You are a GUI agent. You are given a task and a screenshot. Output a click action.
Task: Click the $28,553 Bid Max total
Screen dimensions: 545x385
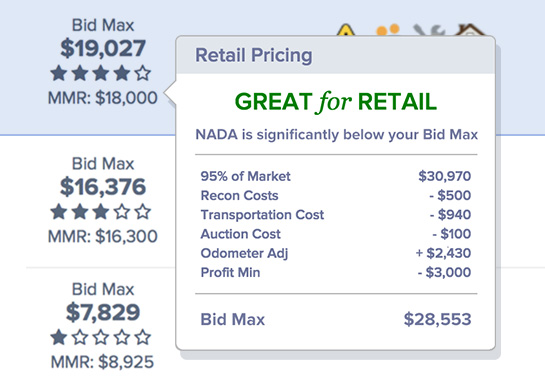pos(438,319)
